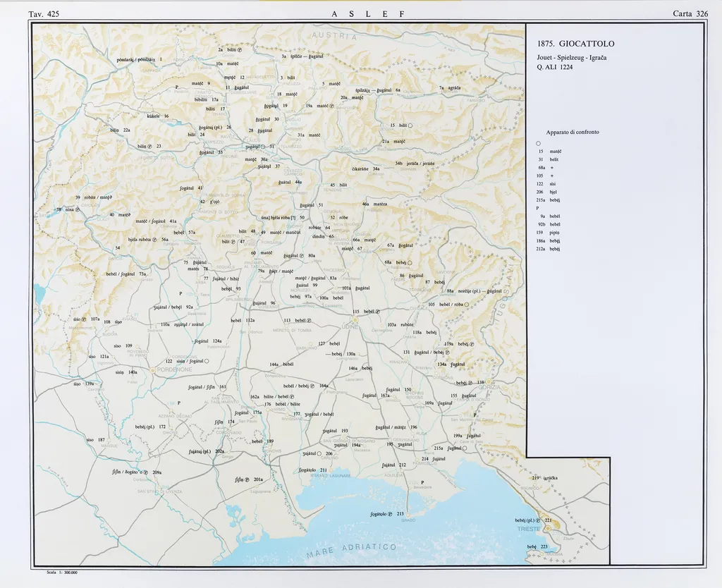Click the Scala 1: 500.000 scale text

pyautogui.click(x=61, y=572)
